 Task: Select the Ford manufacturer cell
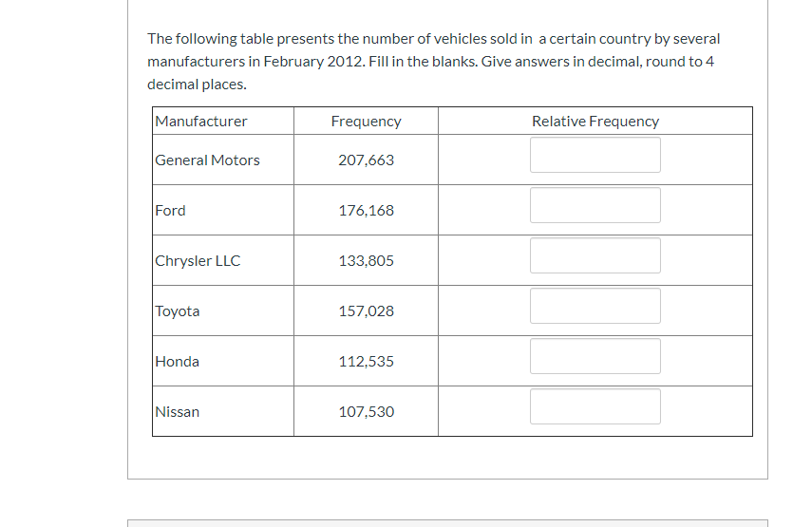point(171,211)
